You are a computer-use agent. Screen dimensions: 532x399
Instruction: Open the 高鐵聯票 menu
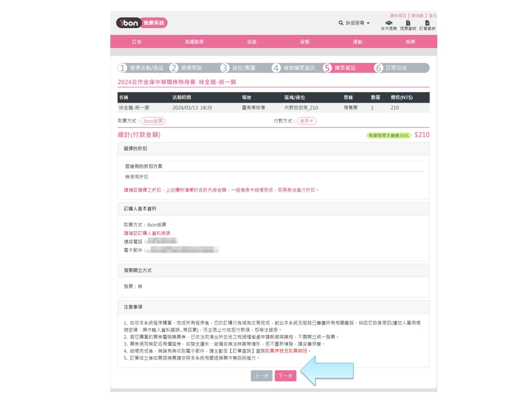coord(194,42)
